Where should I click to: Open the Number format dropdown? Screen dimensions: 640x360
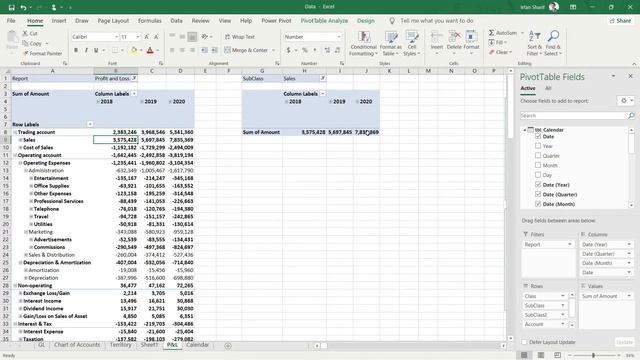coord(339,37)
